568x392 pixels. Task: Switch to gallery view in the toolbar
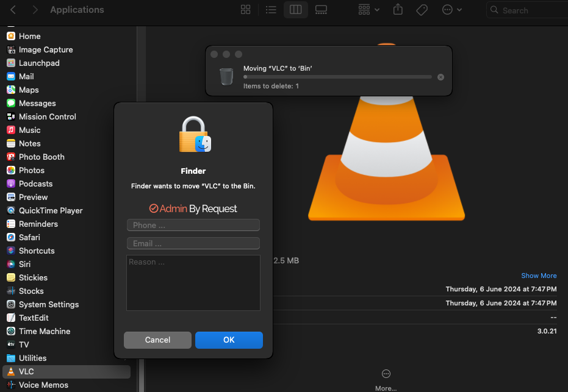tap(321, 10)
